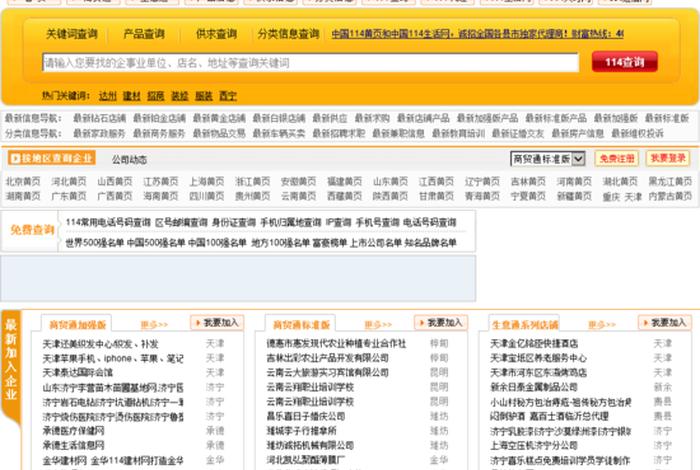Open the 中国114黄页 agent recruitment notice link
This screenshot has height=470, width=700.
[477, 34]
